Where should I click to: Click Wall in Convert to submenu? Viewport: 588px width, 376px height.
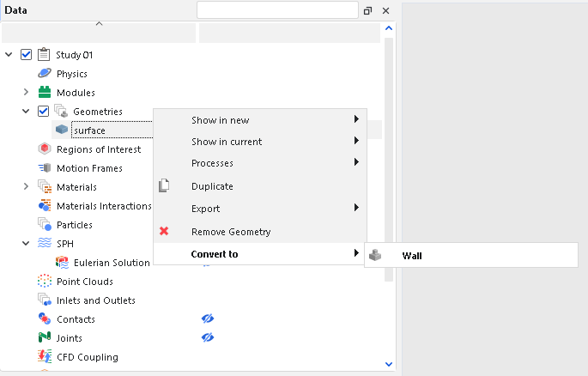click(412, 256)
